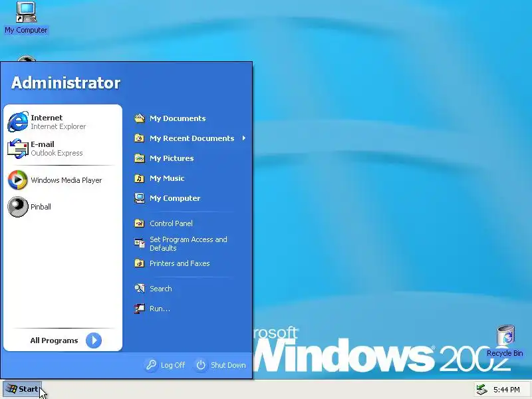Click "My Computer" text in Start menu
532x399 pixels.
175,198
